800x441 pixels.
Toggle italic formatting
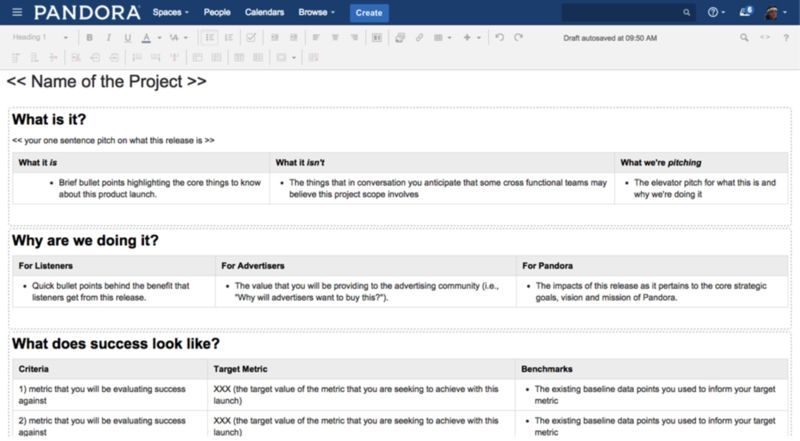coord(108,37)
